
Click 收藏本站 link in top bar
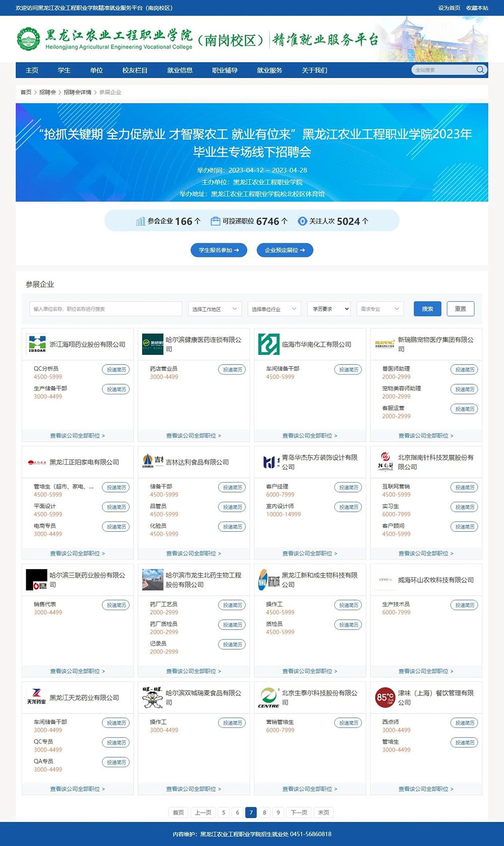click(477, 8)
